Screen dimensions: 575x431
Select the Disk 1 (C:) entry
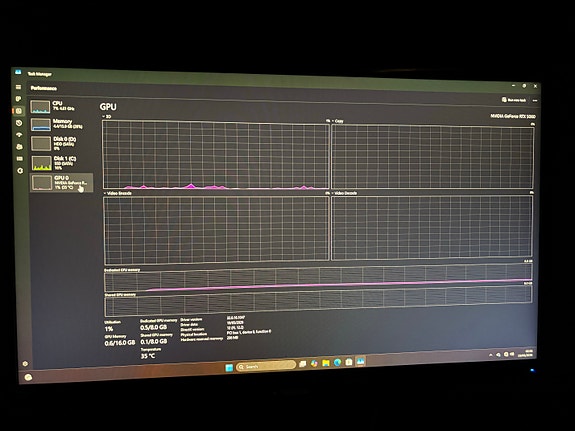pyautogui.click(x=61, y=163)
